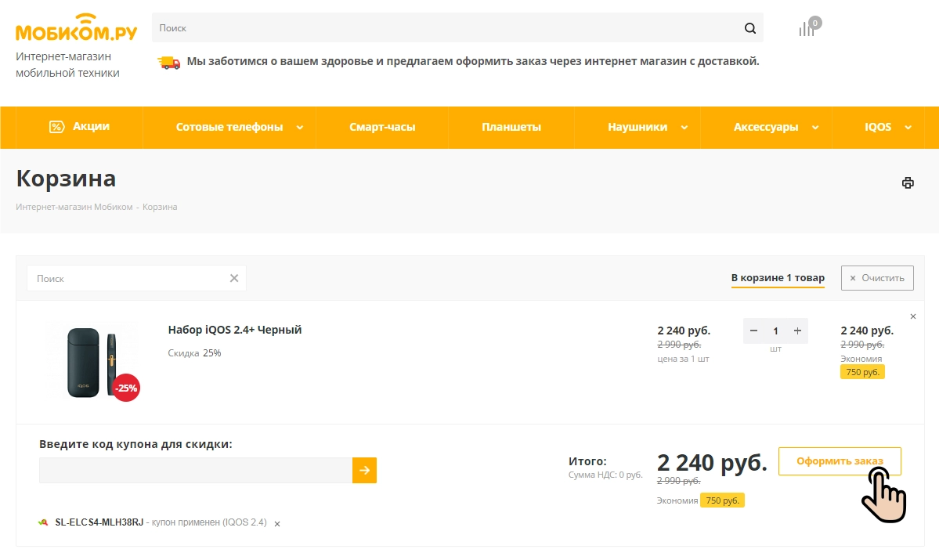Image resolution: width=939 pixels, height=560 pixels.
Task: Decrease quantity with minus button
Action: tap(754, 331)
